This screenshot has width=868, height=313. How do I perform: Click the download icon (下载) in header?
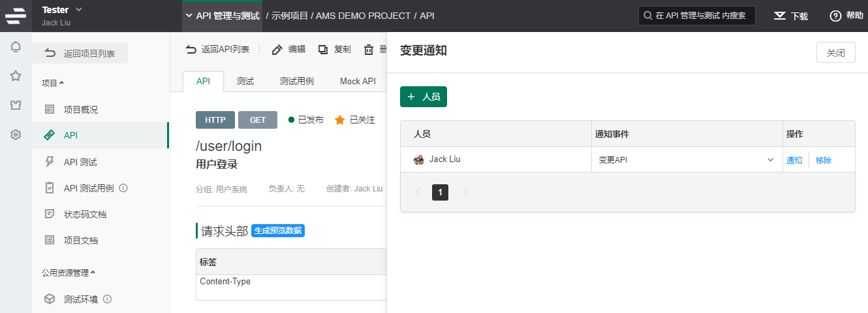tap(779, 16)
